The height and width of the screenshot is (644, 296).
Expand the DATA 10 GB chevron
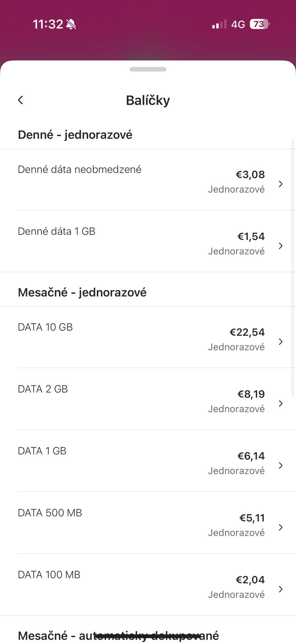pyautogui.click(x=281, y=342)
